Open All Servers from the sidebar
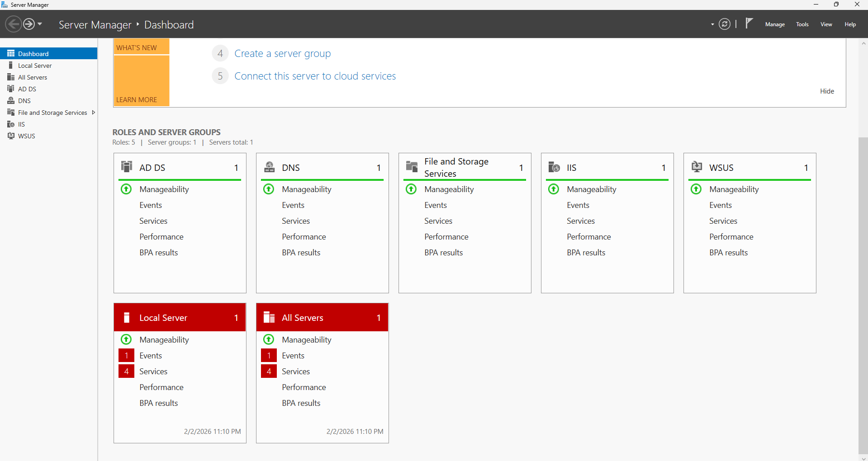Viewport: 868px width, 461px height. pyautogui.click(x=32, y=77)
